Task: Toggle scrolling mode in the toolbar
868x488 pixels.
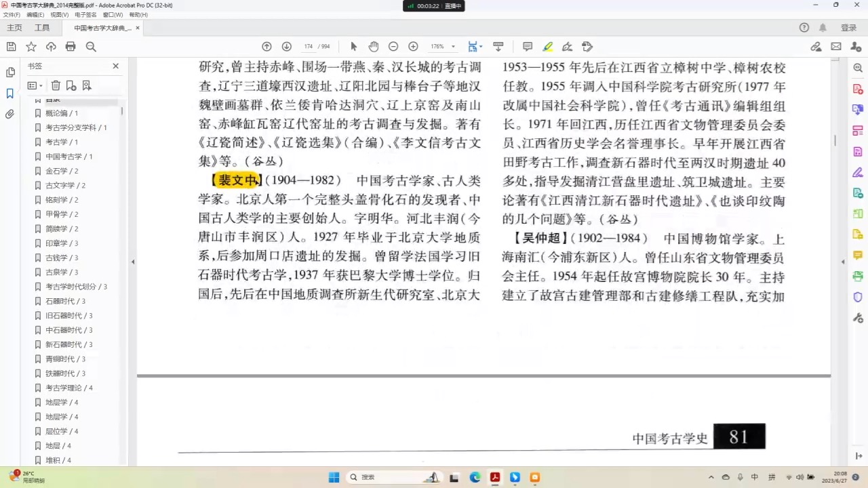Action: (498, 47)
